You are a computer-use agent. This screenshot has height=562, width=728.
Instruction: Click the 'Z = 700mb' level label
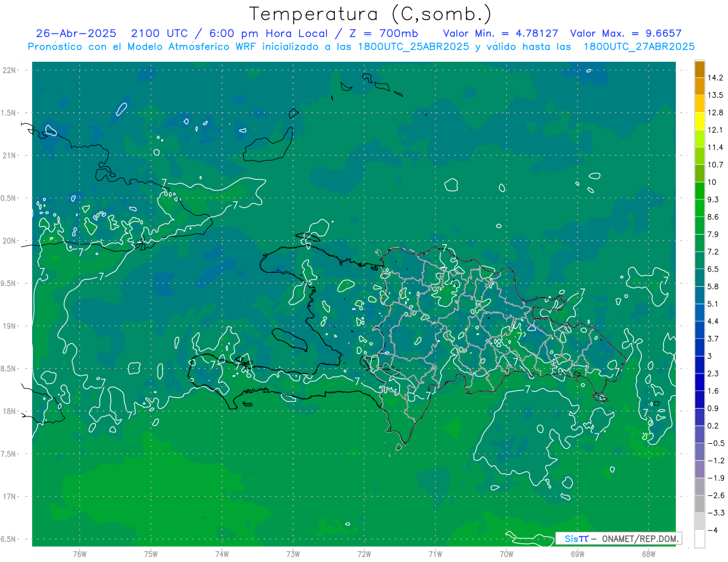(381, 33)
